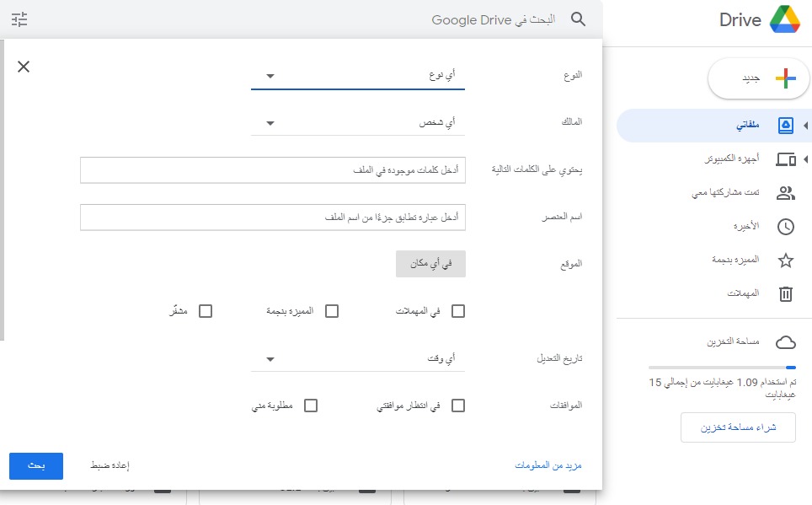Open the file type dropdown (أي نوع)
The width and height of the screenshot is (812, 505).
pos(357,76)
